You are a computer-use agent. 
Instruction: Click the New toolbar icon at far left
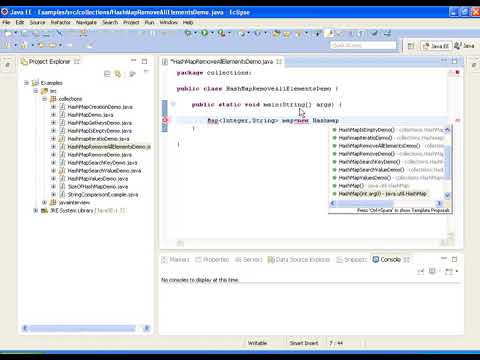[8, 33]
